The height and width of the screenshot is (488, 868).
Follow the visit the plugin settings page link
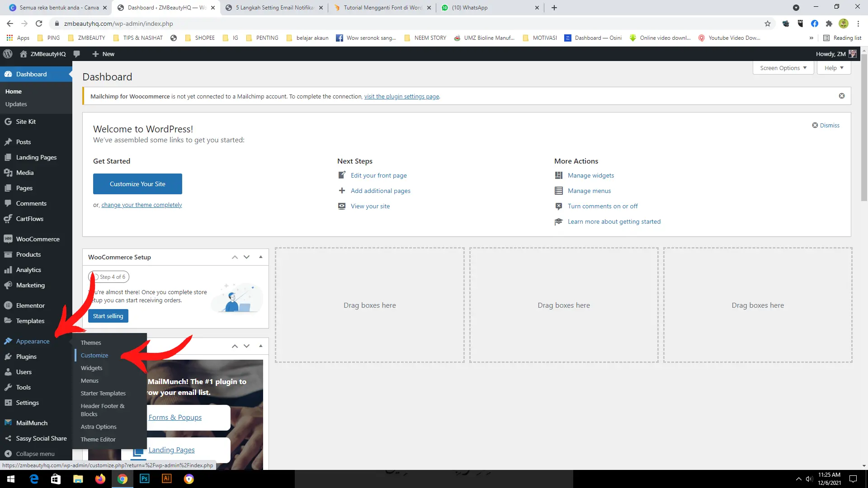pyautogui.click(x=401, y=96)
